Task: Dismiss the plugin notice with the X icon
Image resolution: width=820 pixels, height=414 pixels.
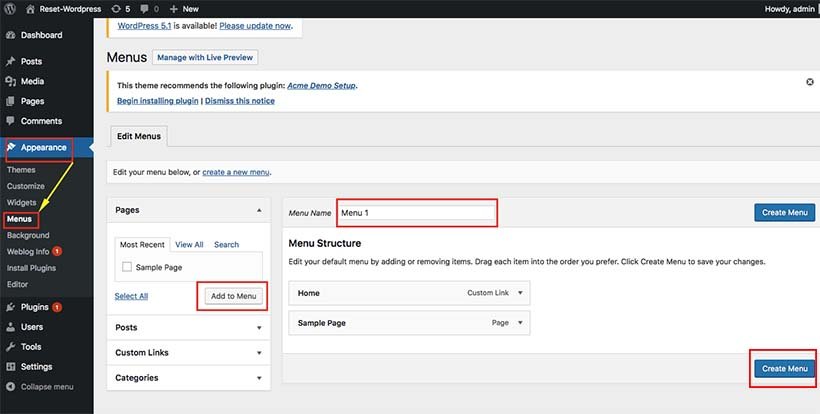Action: tap(810, 82)
